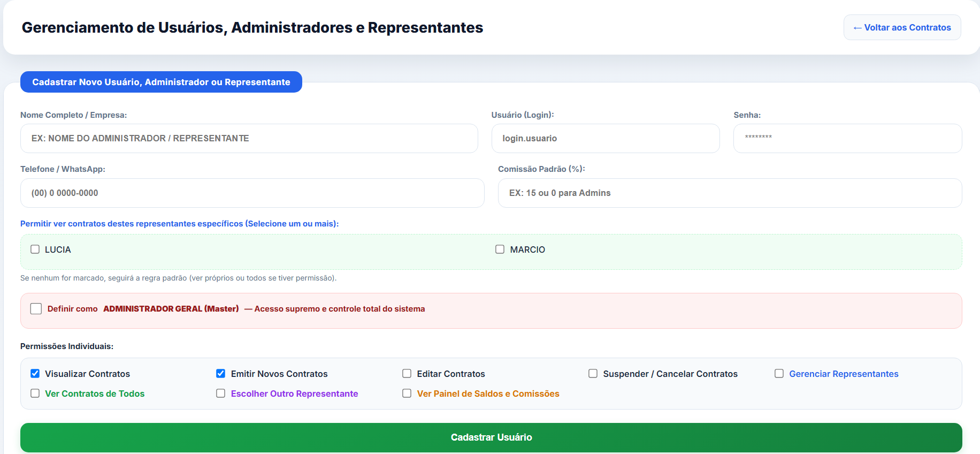Submit with the Cadastrar Usuário button
Image resolution: width=980 pixels, height=454 pixels.
point(491,437)
